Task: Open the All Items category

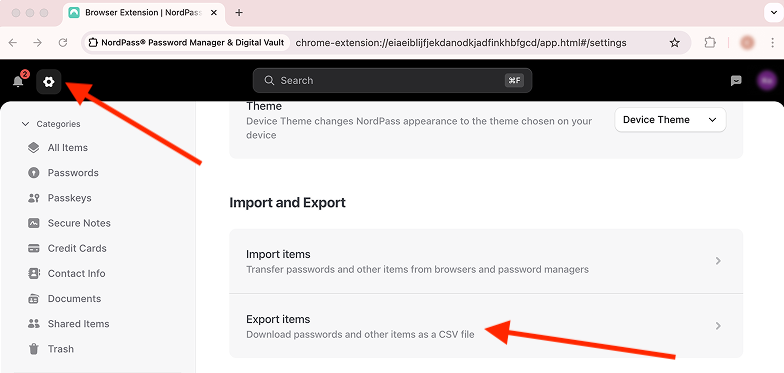Action: point(68,148)
